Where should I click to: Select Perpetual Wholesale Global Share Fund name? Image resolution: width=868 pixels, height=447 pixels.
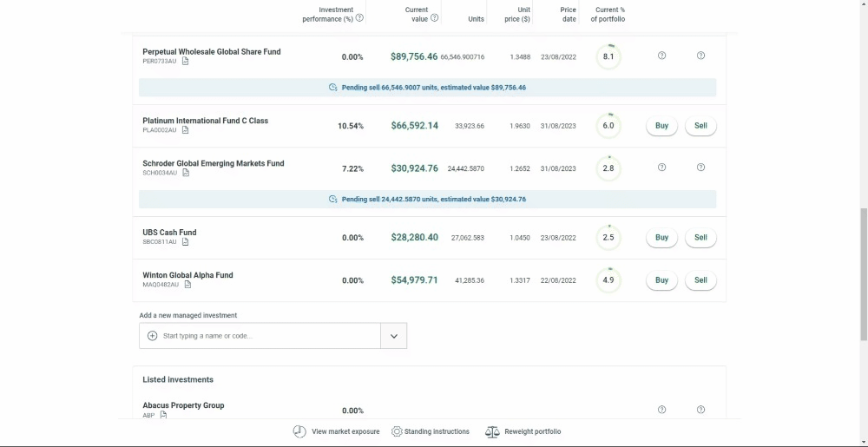point(212,51)
